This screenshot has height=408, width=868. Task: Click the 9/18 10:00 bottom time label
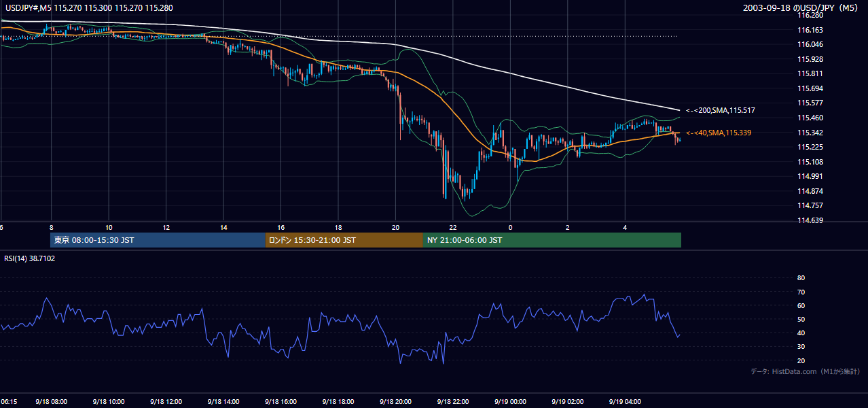109,402
